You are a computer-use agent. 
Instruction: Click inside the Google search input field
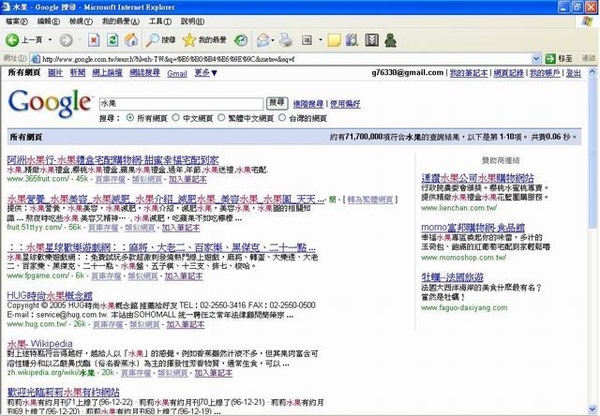tap(181, 104)
